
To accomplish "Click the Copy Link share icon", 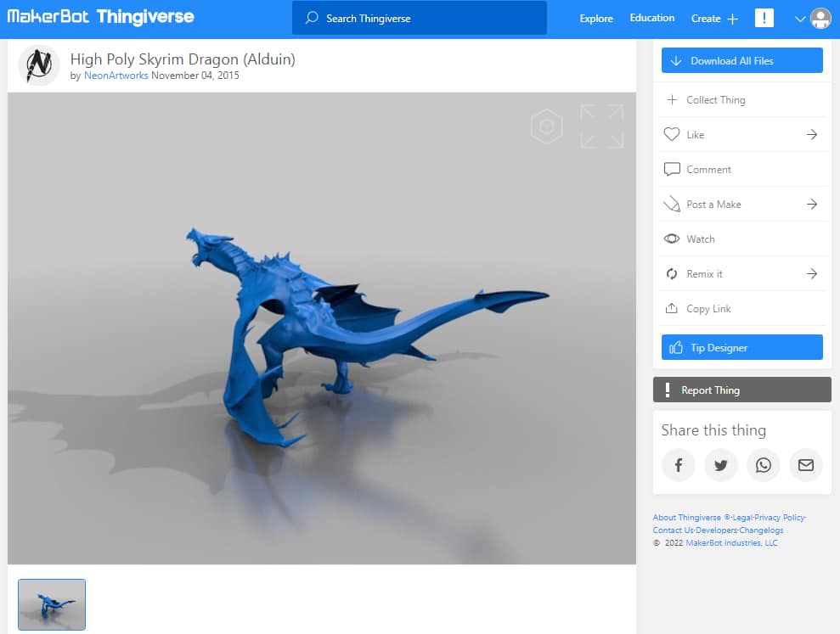I will (671, 308).
